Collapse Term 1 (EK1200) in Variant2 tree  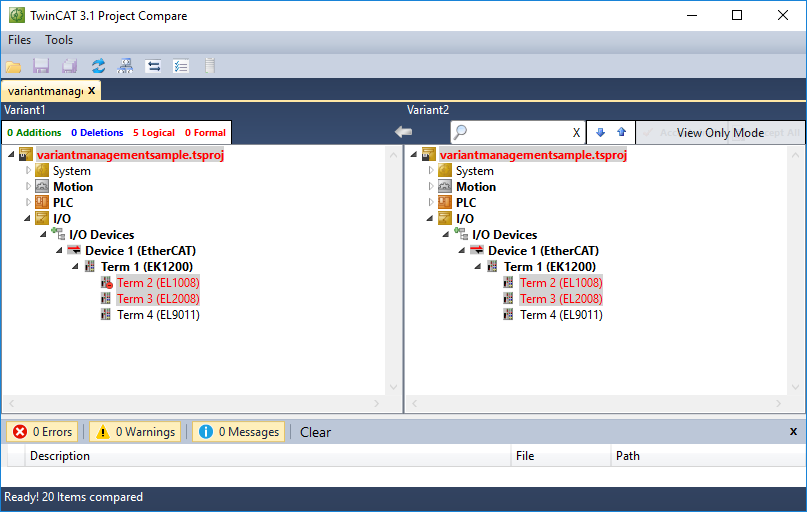[x=478, y=267]
